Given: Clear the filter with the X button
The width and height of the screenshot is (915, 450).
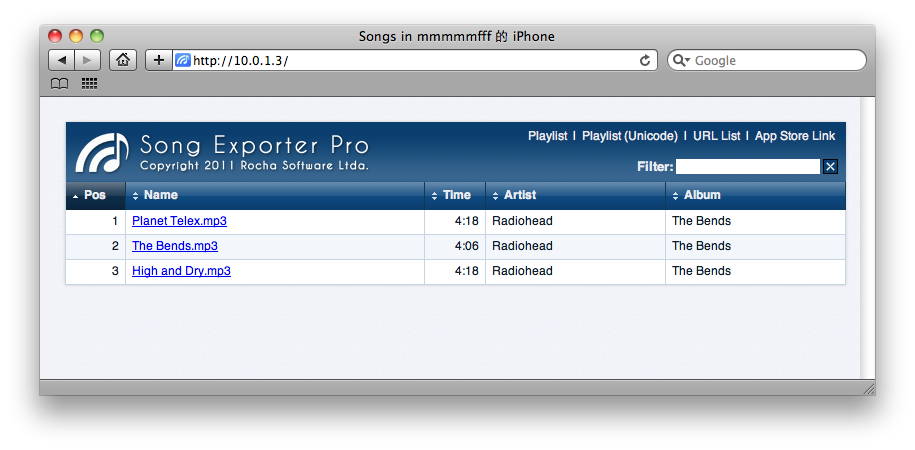Looking at the screenshot, I should (x=830, y=167).
